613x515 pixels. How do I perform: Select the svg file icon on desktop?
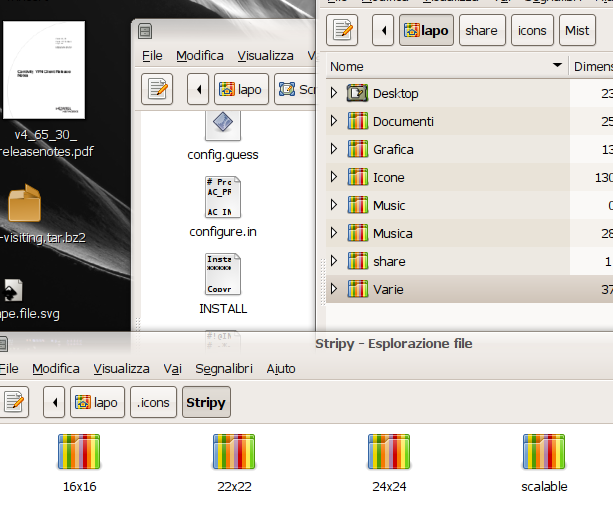[12, 290]
